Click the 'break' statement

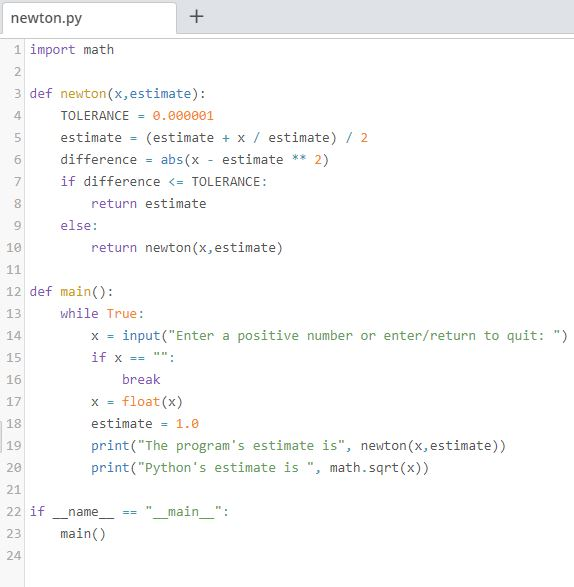141,380
